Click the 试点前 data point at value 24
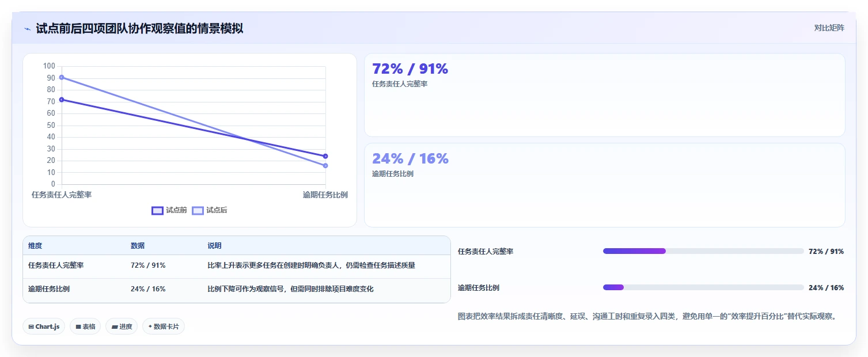The height and width of the screenshot is (357, 868). 325,156
